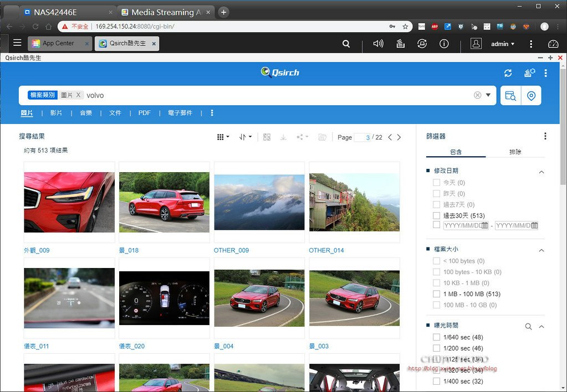Collapse the 檔案大小 filter section
This screenshot has height=392, width=567.
click(542, 250)
